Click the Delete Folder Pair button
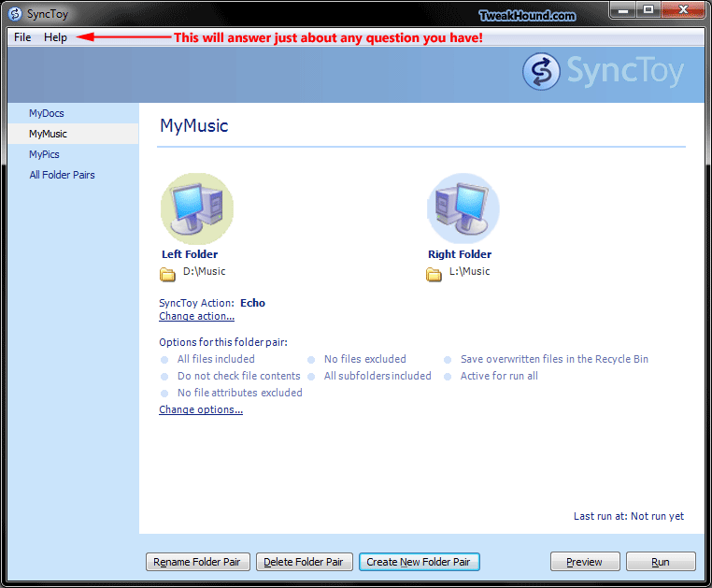This screenshot has height=588, width=712. (x=304, y=562)
